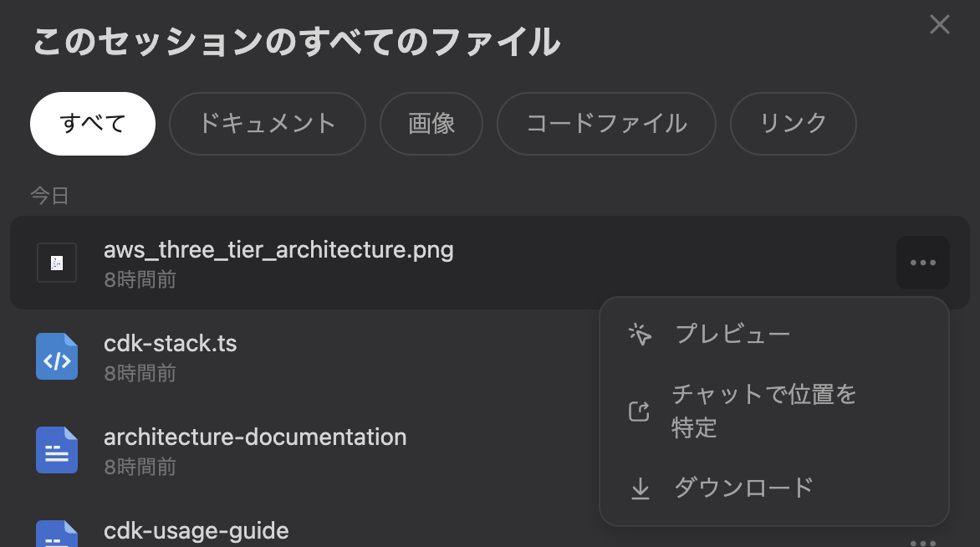Show only コードファイル

pyautogui.click(x=606, y=124)
